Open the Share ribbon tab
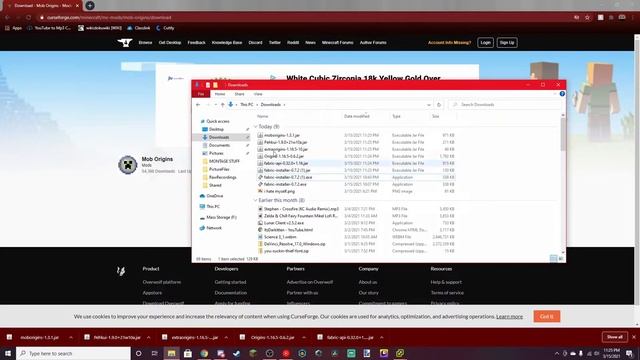This screenshot has height=360, width=640. point(239,94)
